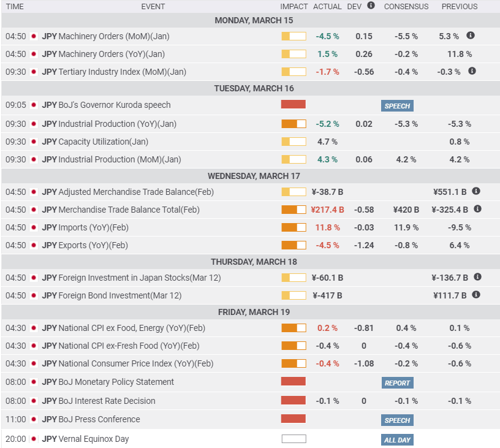
Task: Open JPY Tertiary Industry Index (MoM) event
Action: click(114, 72)
